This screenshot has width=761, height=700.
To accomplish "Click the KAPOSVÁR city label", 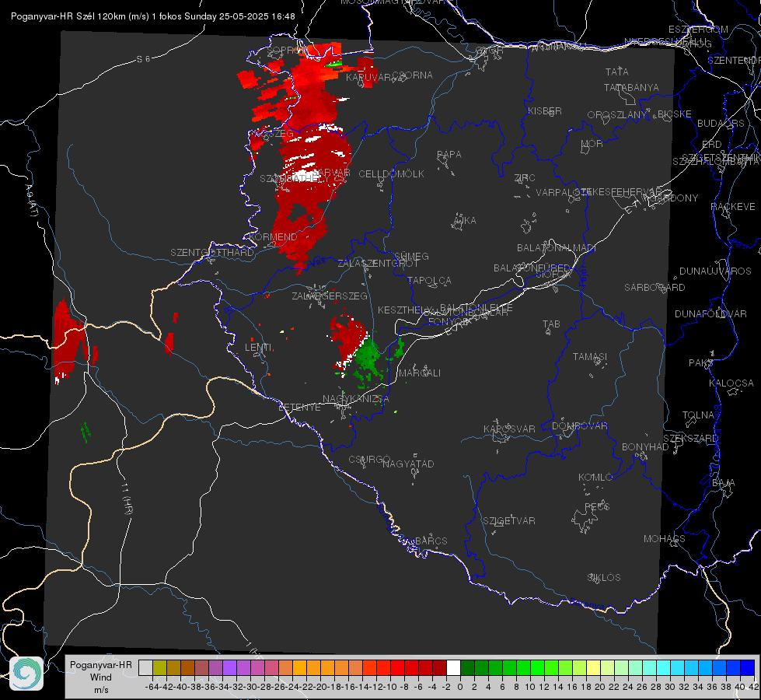I will point(509,429).
